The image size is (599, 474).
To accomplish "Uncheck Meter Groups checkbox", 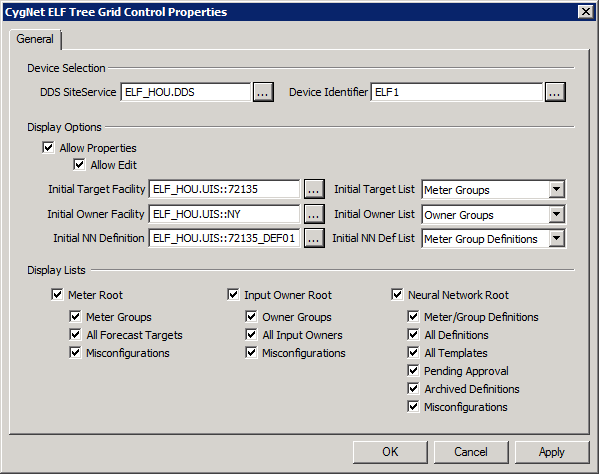I will coord(75,316).
